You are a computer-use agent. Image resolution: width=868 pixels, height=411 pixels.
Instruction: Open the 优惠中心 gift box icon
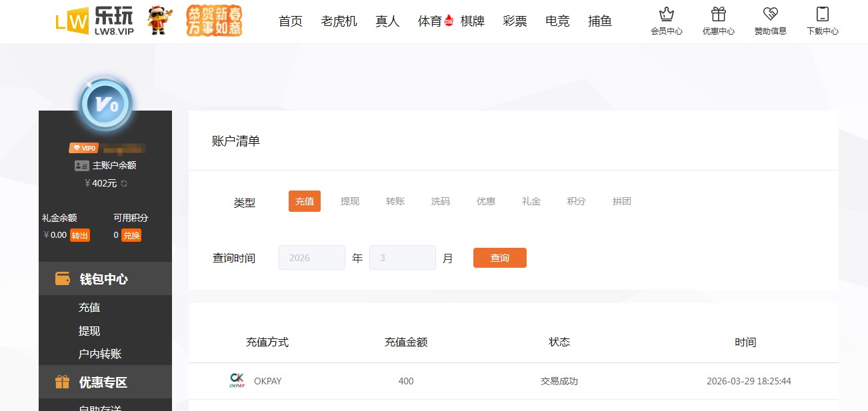pyautogui.click(x=719, y=13)
